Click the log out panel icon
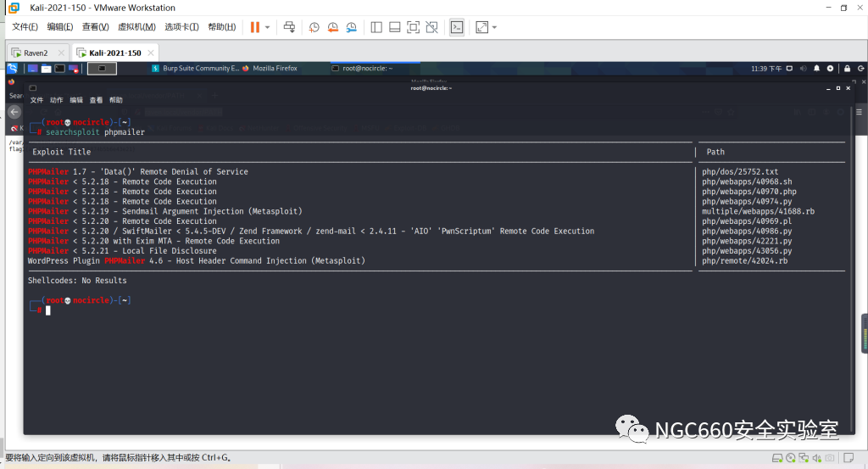Screen dimensions: 868x469 861,69
